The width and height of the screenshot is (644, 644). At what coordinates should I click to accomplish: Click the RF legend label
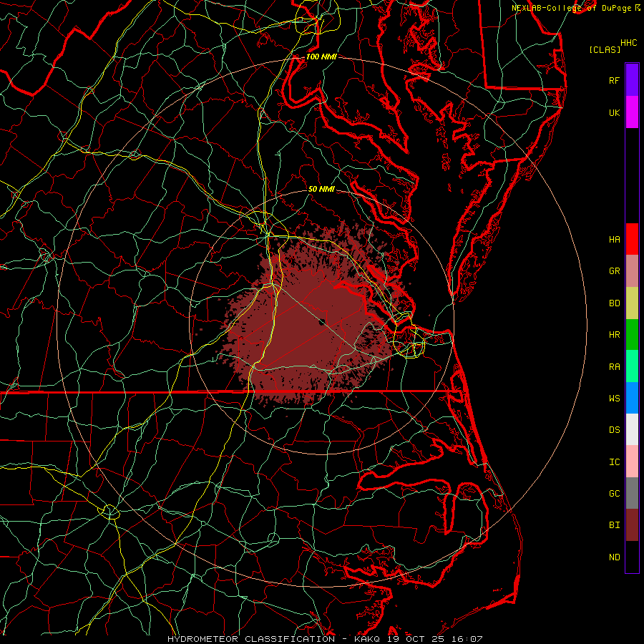[614, 80]
